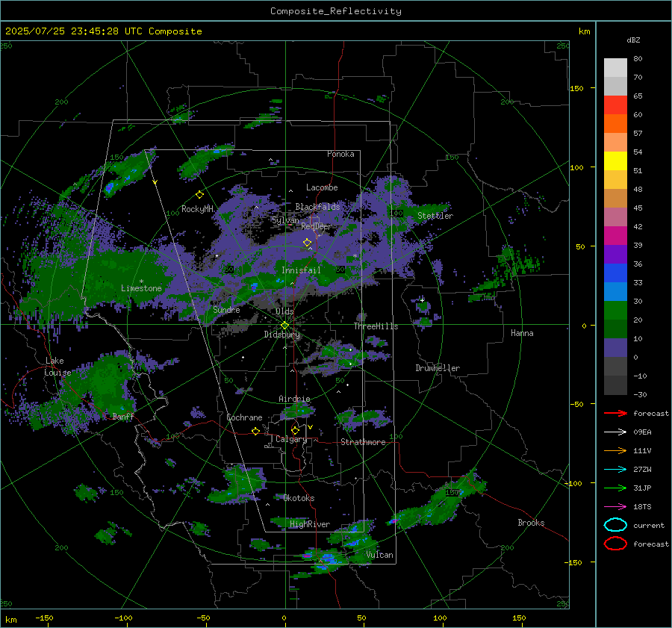Click the Composite_Reflectivity title
Image resolution: width=672 pixels, height=628 pixels.
[x=335, y=11]
